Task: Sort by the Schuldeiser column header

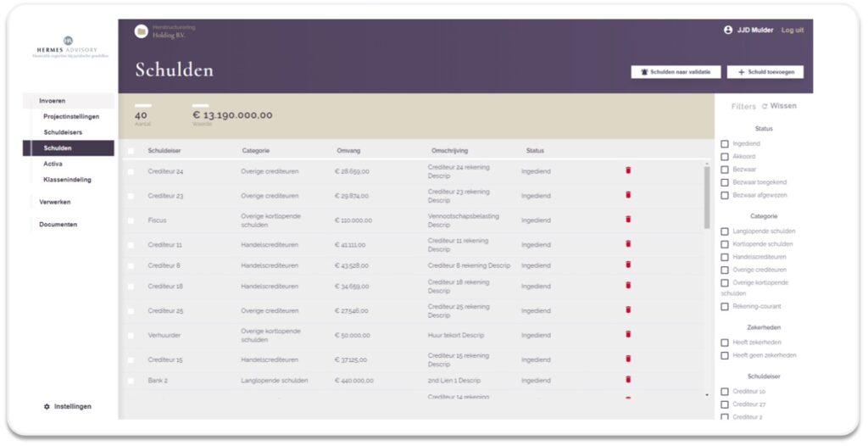Action: click(164, 151)
